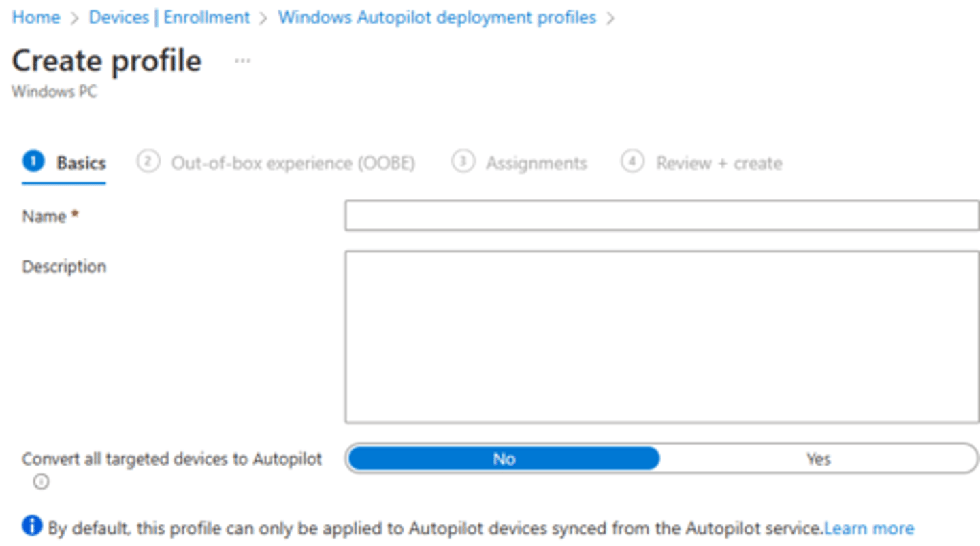Switch to the Basics tab
This screenshot has width=980, height=546.
coord(81,163)
